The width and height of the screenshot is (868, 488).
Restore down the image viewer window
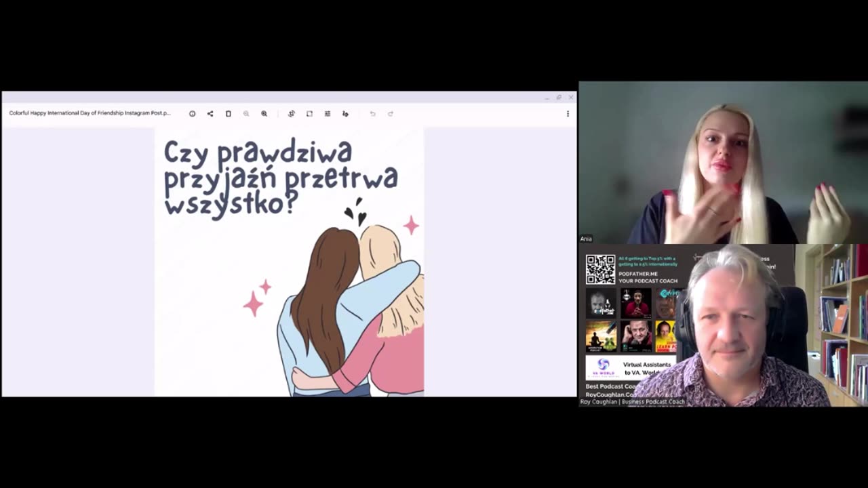(559, 98)
